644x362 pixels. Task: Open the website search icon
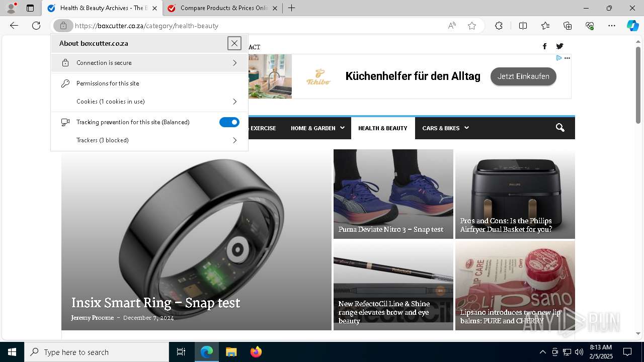[560, 128]
